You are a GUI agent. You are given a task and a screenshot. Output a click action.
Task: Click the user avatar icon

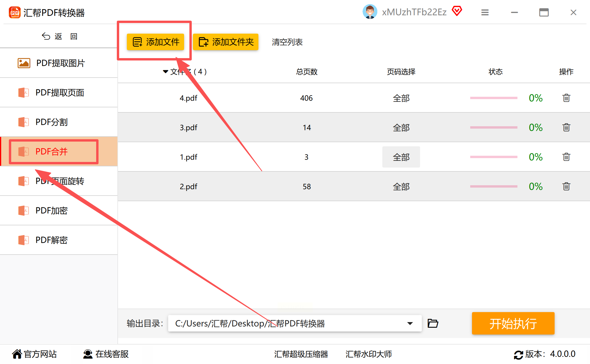click(x=370, y=12)
